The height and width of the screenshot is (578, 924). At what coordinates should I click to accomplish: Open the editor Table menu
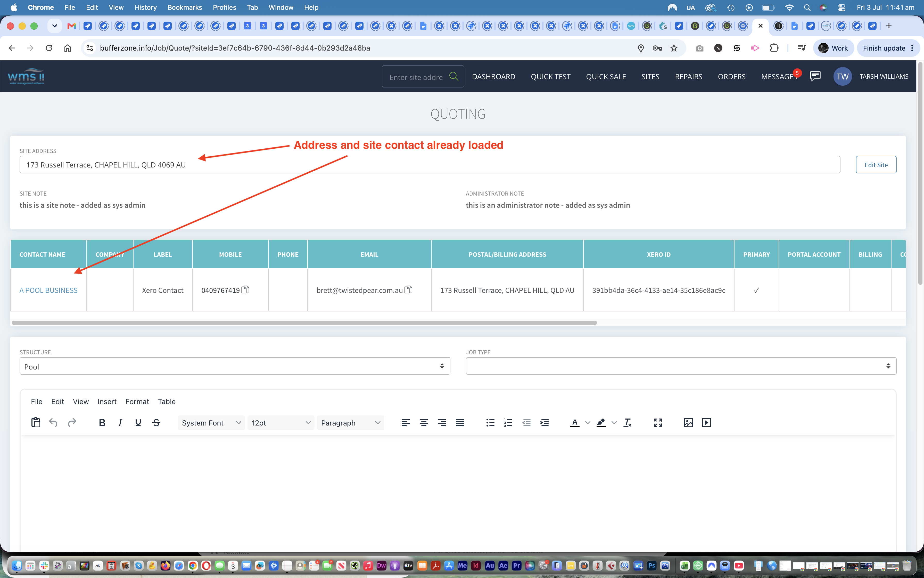[x=167, y=402]
